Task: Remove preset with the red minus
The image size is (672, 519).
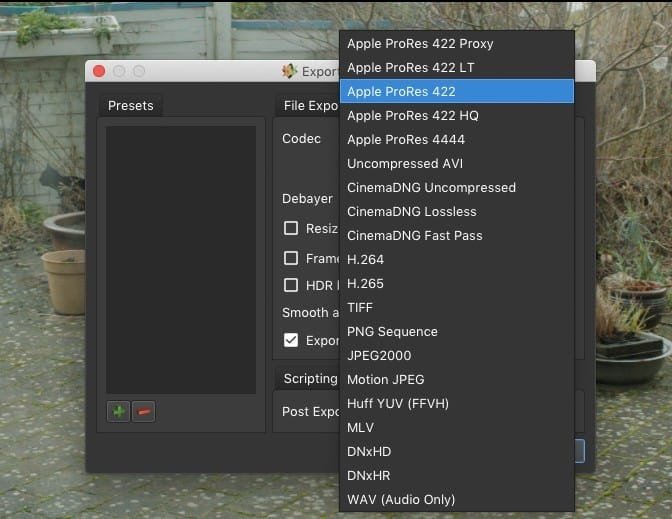Action: tap(144, 412)
